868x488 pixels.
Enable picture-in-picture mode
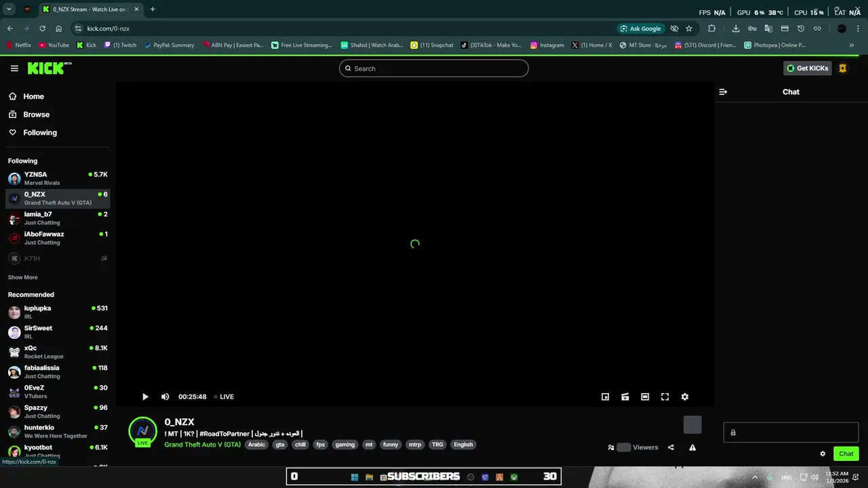coord(606,397)
